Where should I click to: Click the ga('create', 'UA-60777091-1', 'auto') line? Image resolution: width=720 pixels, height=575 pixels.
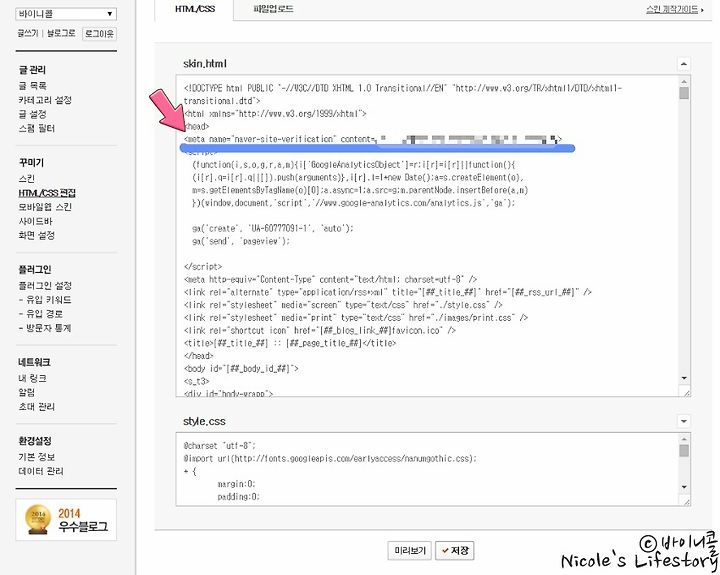(273, 228)
